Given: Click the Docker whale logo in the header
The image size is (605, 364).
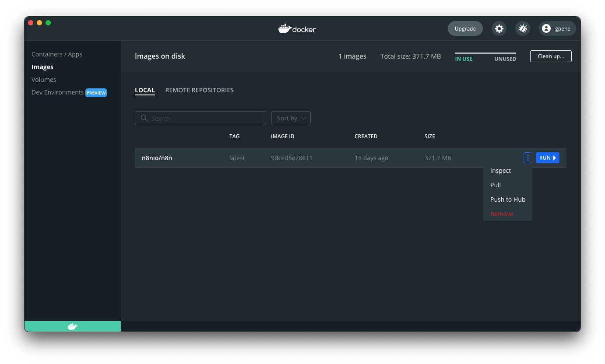Looking at the screenshot, I should (x=297, y=28).
